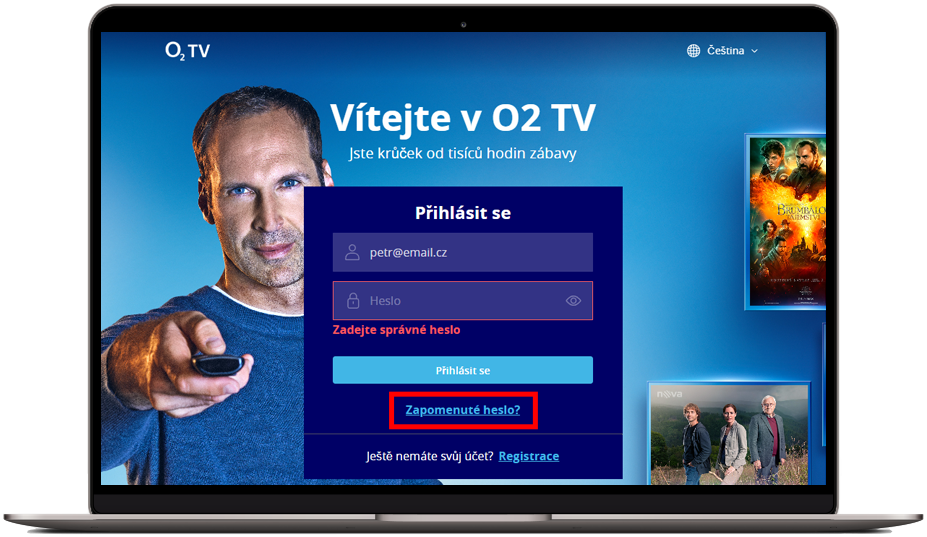Open the Brumbálovo tajemství movie poster
The image size is (927, 537).
pos(786,221)
